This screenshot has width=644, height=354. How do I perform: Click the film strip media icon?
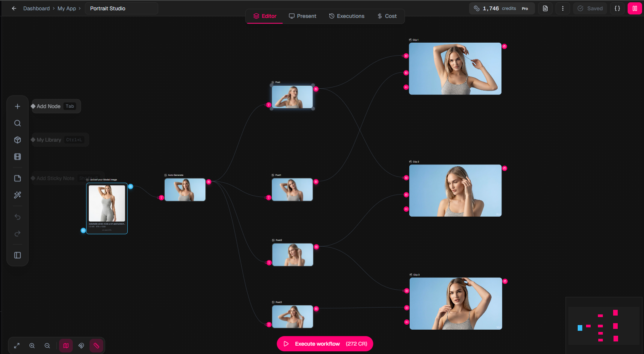point(18,157)
